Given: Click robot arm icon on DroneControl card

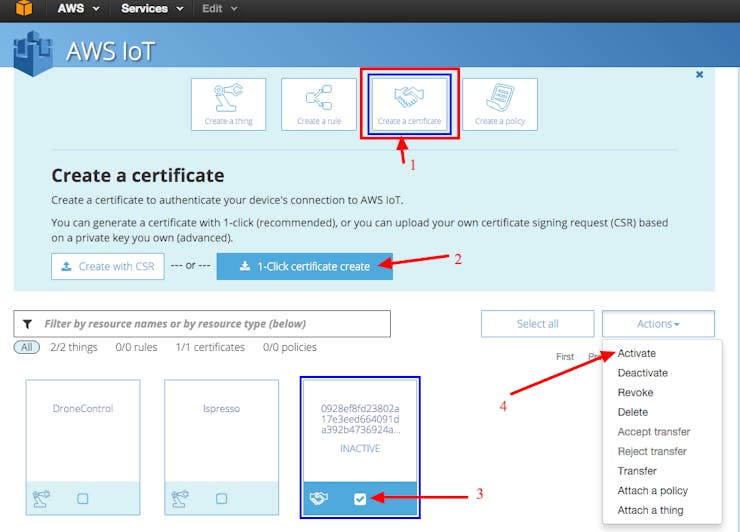Looking at the screenshot, I should click(41, 498).
